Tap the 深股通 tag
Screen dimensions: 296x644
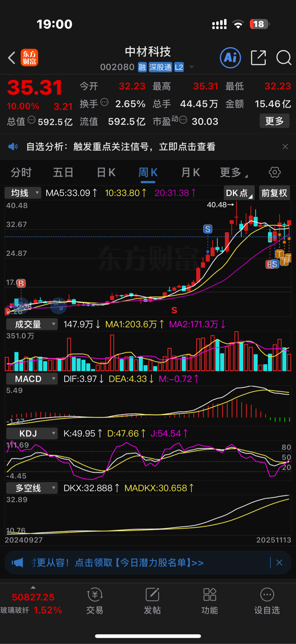tap(160, 67)
